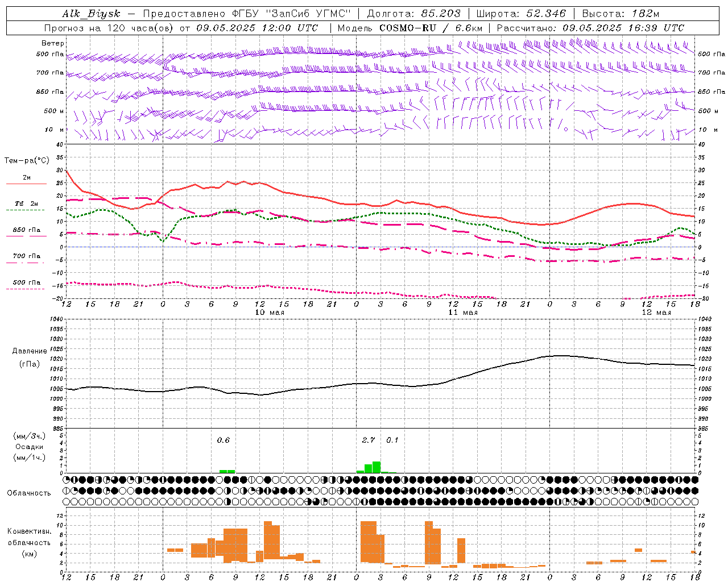
Task: Click the Осадки precipitation label
Action: [30, 447]
